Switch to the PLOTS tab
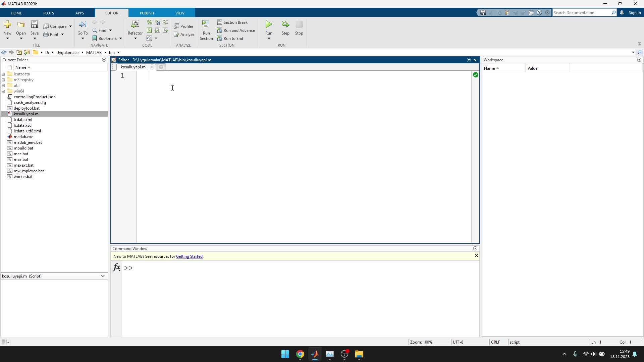This screenshot has width=644, height=362. pyautogui.click(x=49, y=13)
